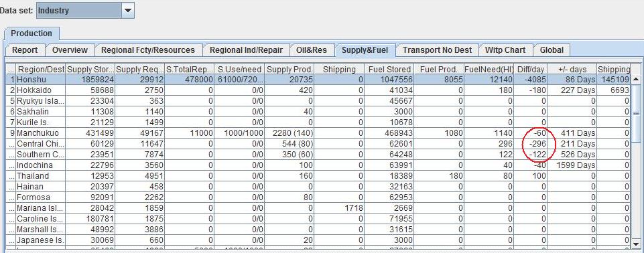The height and width of the screenshot is (253, 644).
Task: Select the Honshu row
Action: (318, 79)
